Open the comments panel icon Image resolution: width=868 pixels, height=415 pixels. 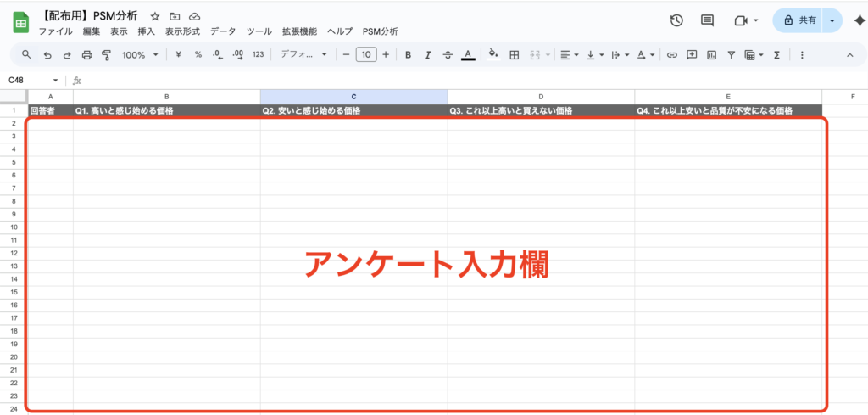707,21
